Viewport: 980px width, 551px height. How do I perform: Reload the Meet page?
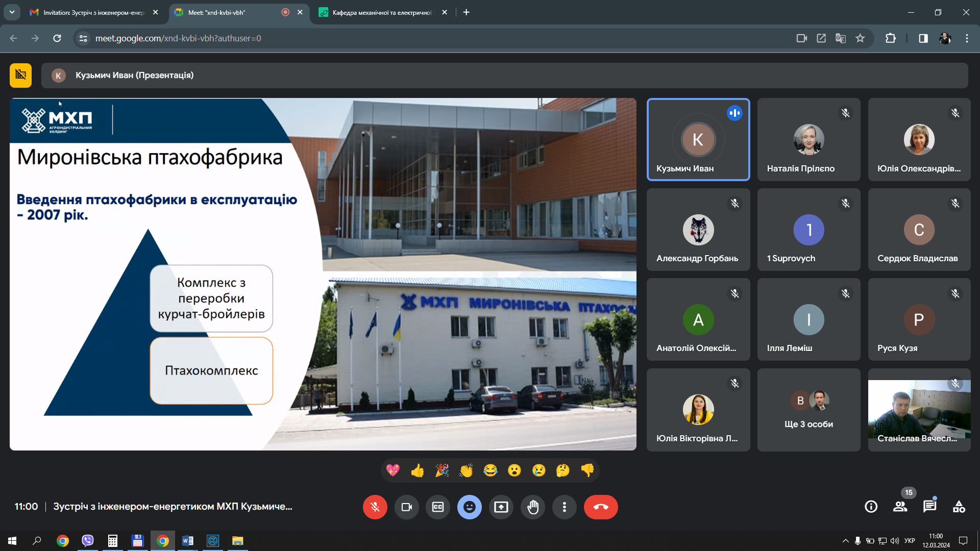(x=57, y=38)
